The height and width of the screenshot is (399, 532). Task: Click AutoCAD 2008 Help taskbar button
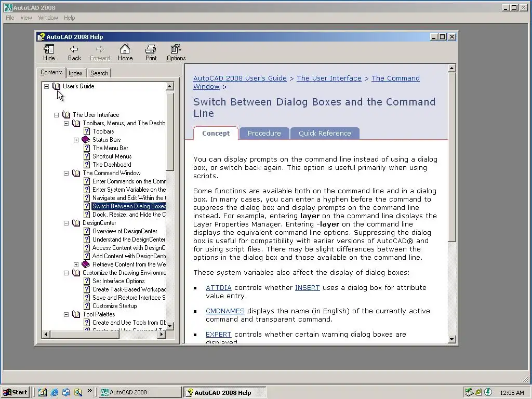tap(225, 393)
